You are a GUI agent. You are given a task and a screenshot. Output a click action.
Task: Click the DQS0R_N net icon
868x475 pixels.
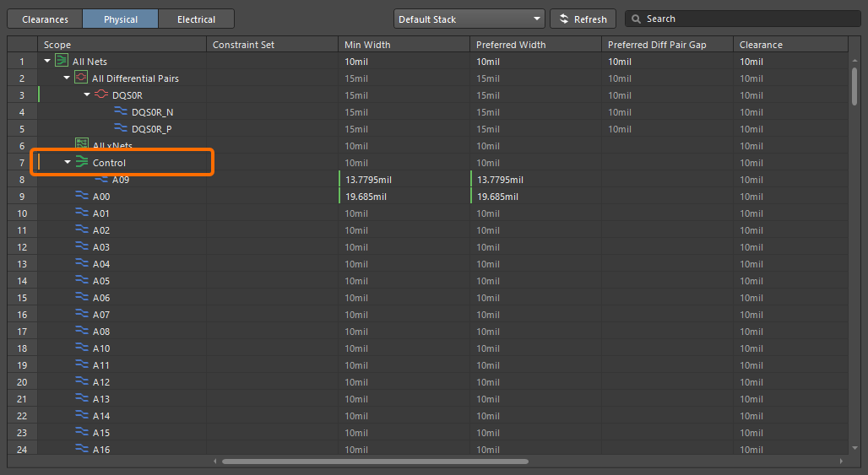[121, 111]
